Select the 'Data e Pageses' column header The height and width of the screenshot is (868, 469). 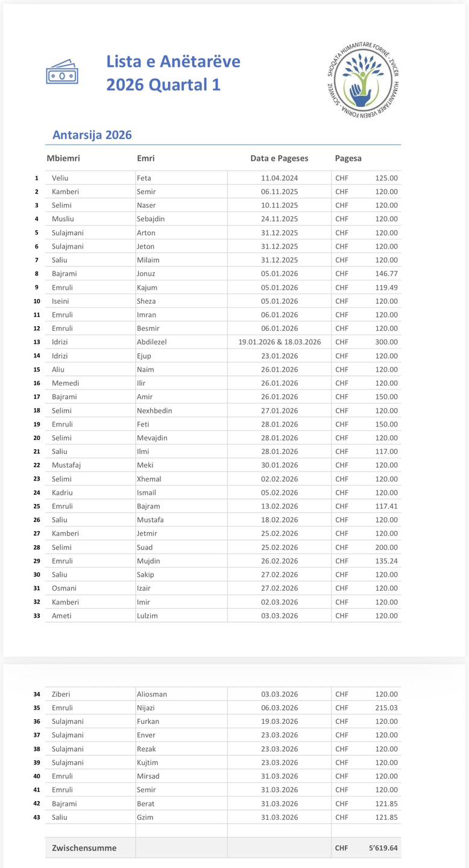(279, 159)
